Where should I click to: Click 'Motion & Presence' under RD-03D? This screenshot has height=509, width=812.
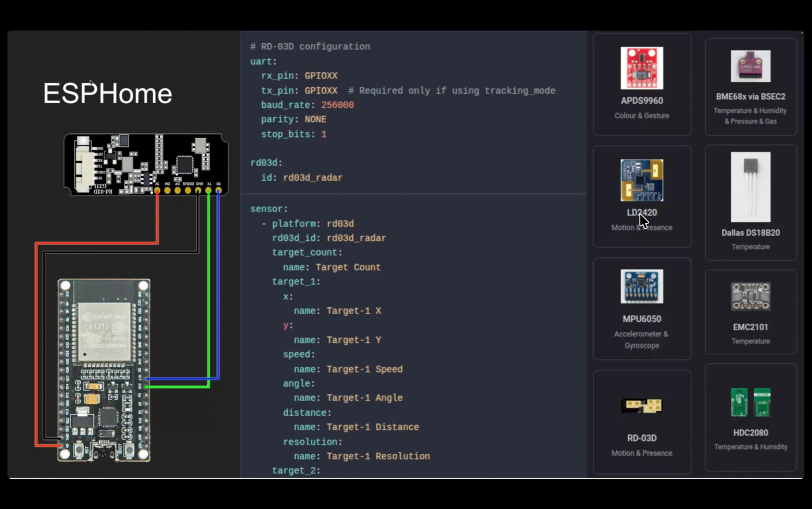[642, 453]
